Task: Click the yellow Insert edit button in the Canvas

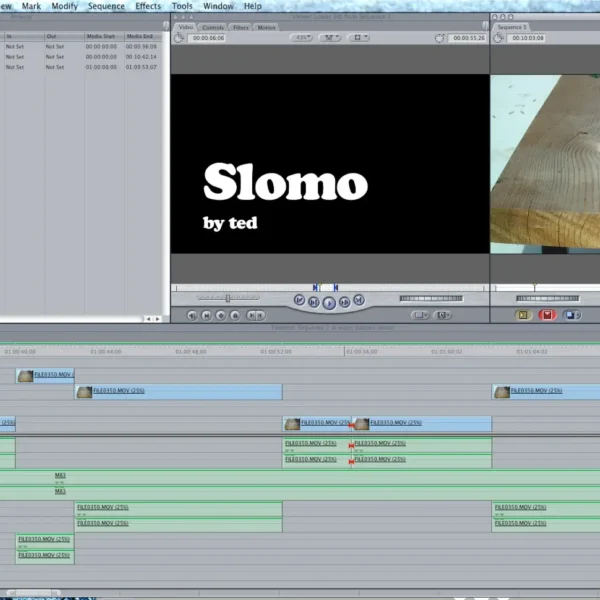Action: (523, 314)
